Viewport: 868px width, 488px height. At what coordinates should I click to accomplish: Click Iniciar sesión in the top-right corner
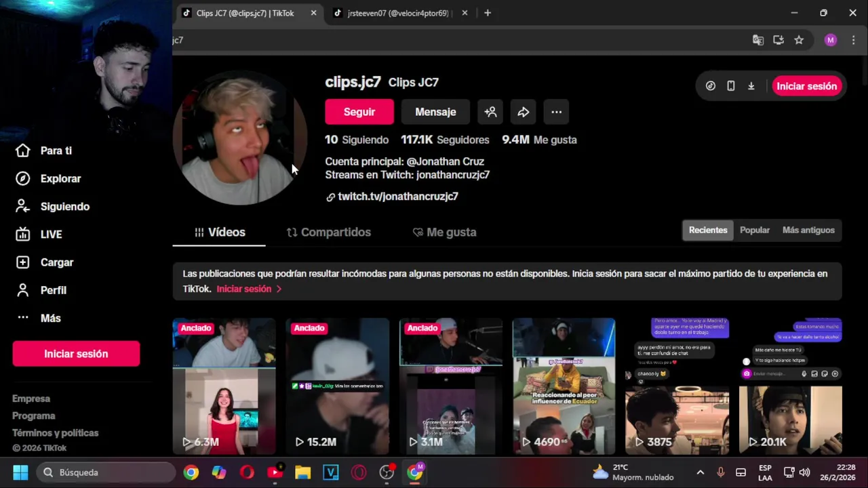(806, 86)
